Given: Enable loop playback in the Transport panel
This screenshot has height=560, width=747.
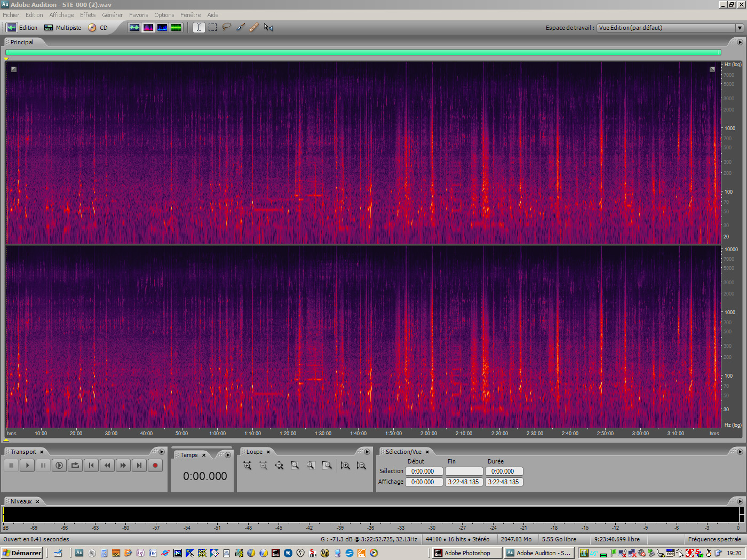Looking at the screenshot, I should [x=75, y=465].
